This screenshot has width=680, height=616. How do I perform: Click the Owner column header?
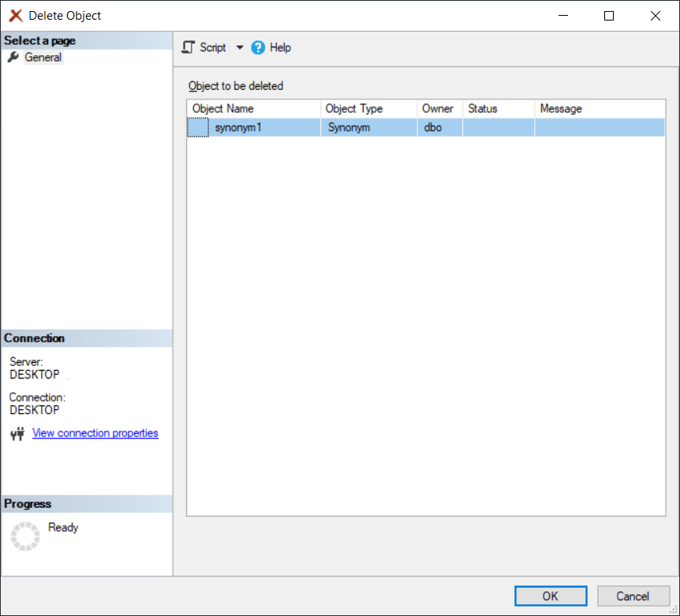[439, 108]
